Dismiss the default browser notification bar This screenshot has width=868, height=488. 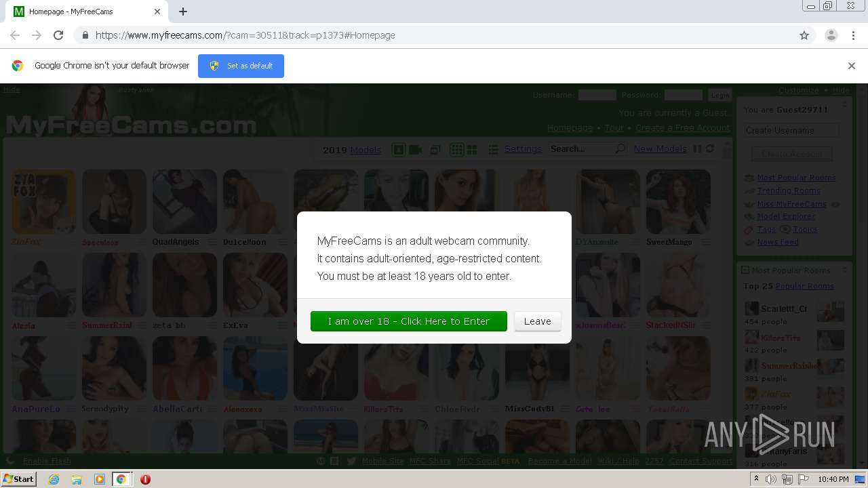coord(851,66)
